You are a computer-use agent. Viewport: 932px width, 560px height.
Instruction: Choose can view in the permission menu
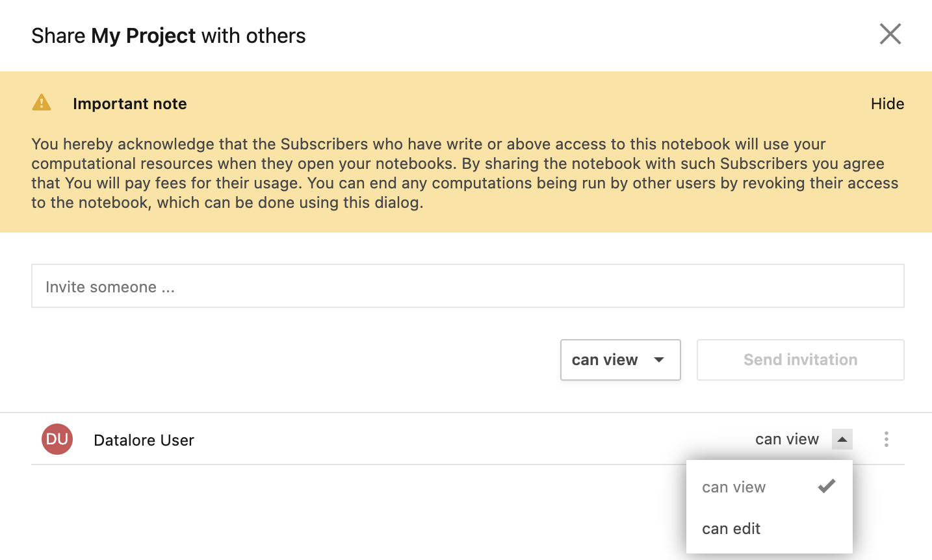734,487
